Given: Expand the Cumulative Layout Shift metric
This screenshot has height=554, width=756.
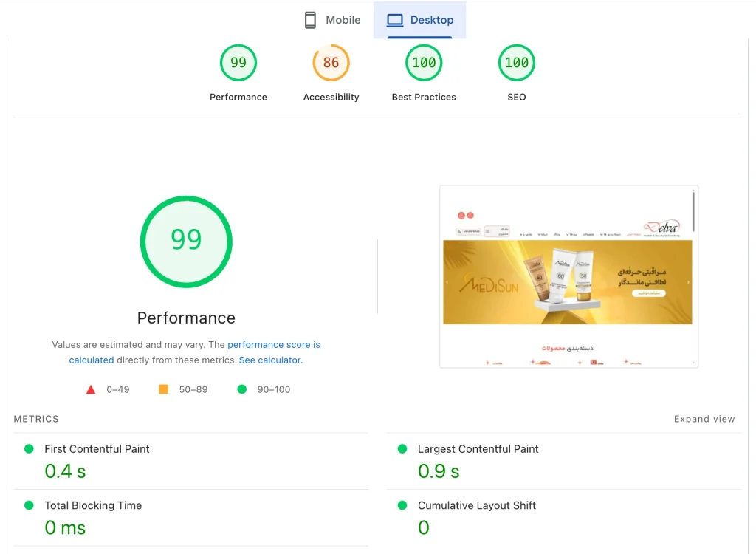Looking at the screenshot, I should point(564,518).
